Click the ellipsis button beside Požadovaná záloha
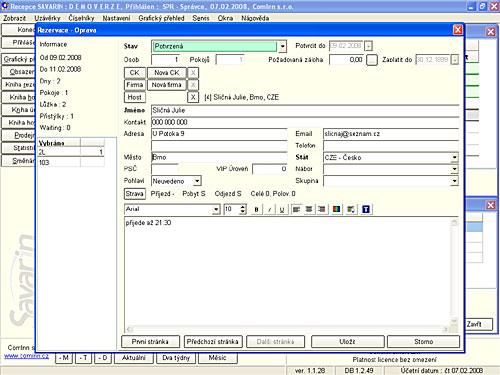Screen dimensions: 500x375 372,60
